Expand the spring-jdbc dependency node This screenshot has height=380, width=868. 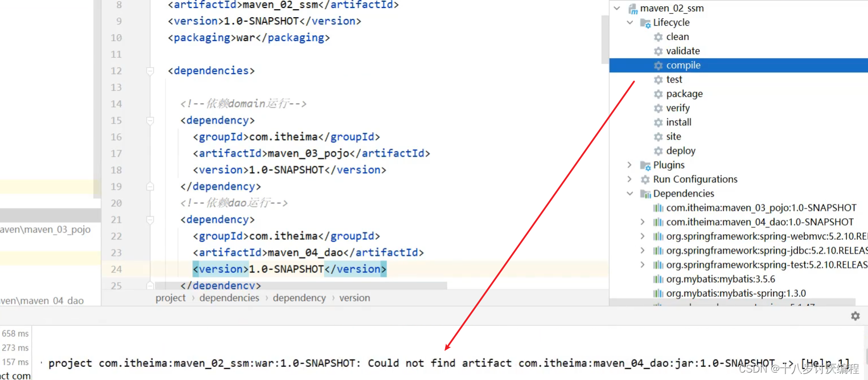click(643, 251)
